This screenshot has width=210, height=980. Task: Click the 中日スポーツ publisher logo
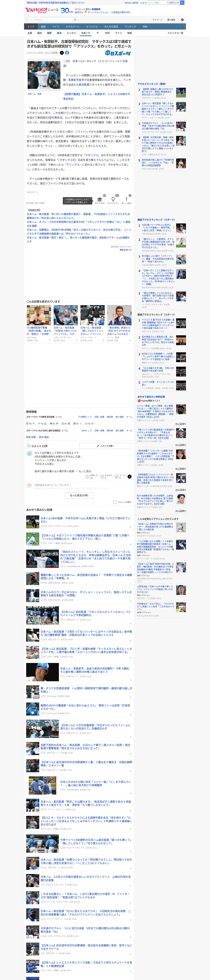pos(118,53)
